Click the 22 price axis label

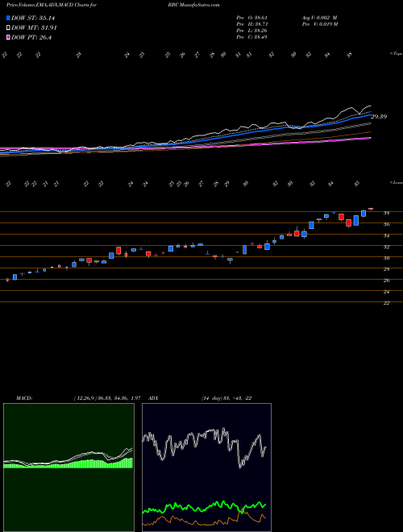386,303
